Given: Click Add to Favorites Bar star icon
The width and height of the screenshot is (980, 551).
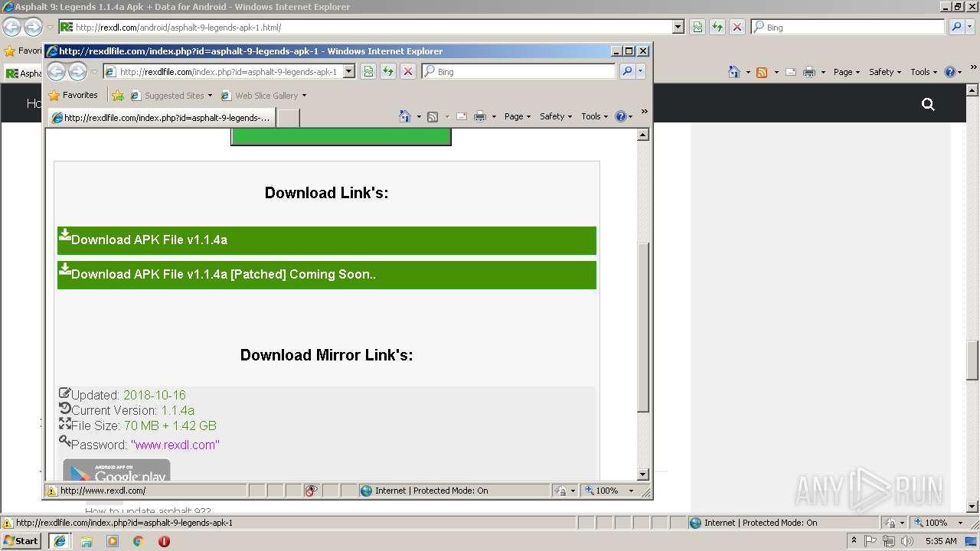Looking at the screenshot, I should pos(118,96).
